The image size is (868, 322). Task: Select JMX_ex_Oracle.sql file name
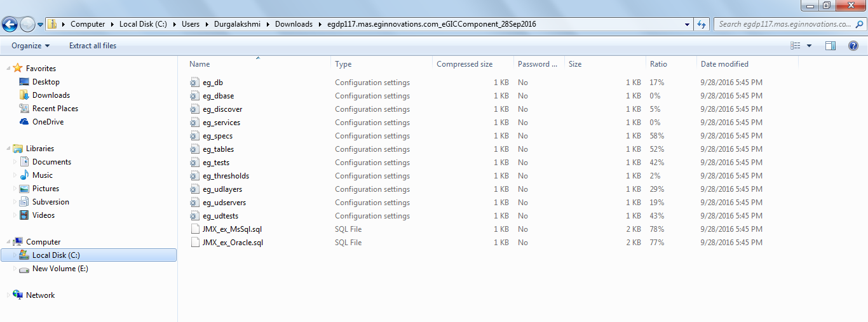coord(233,243)
